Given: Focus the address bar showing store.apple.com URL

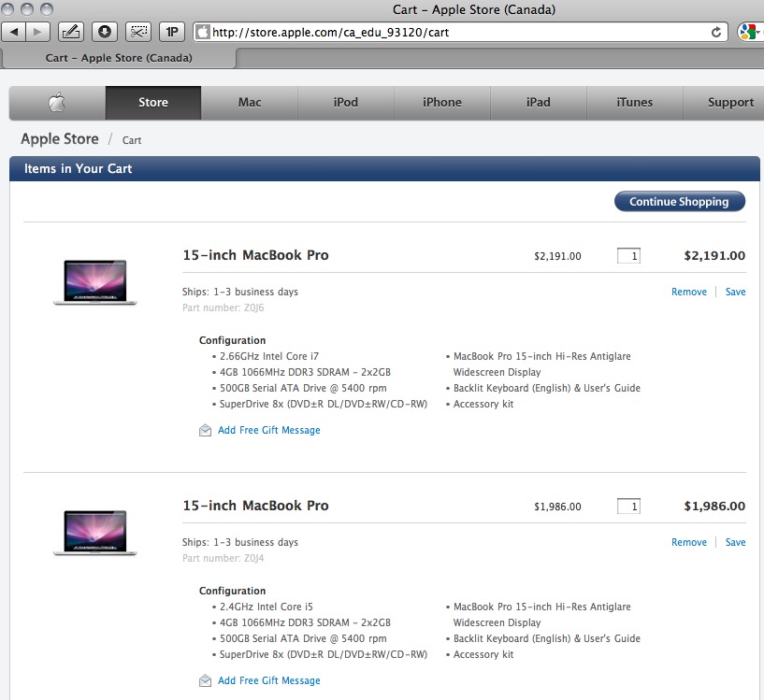Looking at the screenshot, I should click(460, 32).
